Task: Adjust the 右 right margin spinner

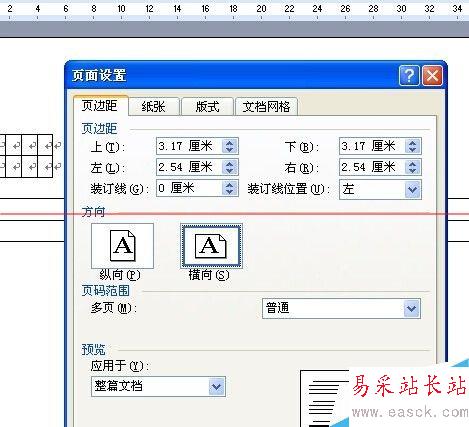Action: click(x=413, y=167)
